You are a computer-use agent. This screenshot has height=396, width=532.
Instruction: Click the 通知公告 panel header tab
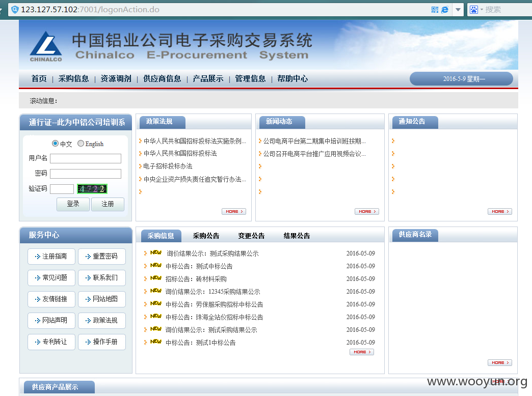tap(415, 122)
